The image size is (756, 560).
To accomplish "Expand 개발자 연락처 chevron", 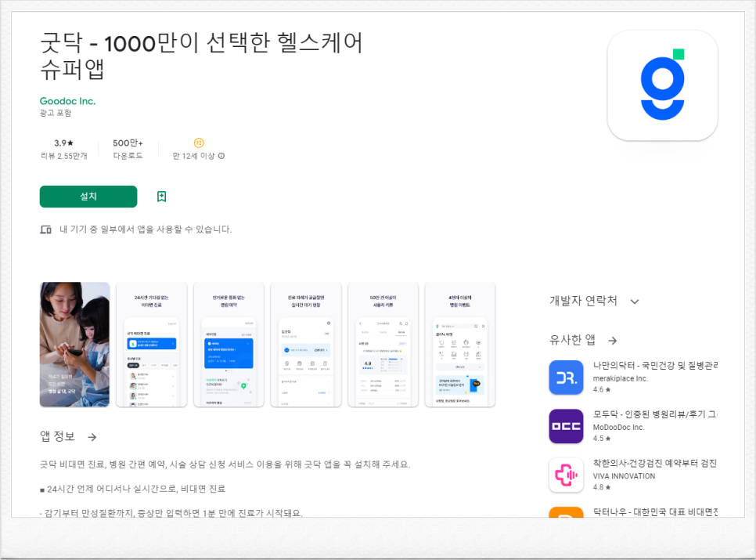I will pos(635,302).
